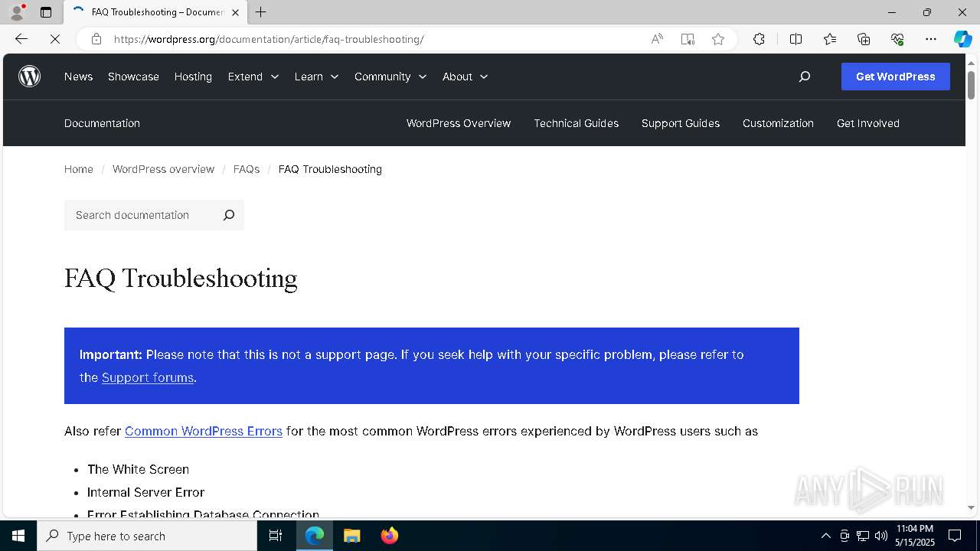Image resolution: width=980 pixels, height=551 pixels.
Task: Open browser profile avatar icon
Action: pos(17,12)
